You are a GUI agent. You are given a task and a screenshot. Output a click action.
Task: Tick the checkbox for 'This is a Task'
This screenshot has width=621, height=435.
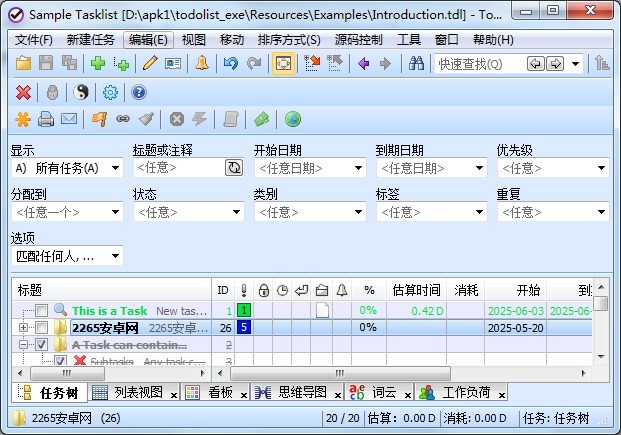42,311
